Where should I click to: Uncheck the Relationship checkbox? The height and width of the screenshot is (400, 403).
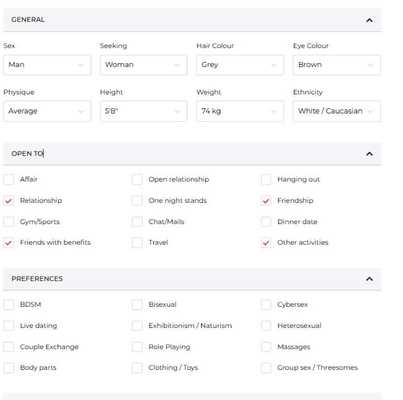9,201
